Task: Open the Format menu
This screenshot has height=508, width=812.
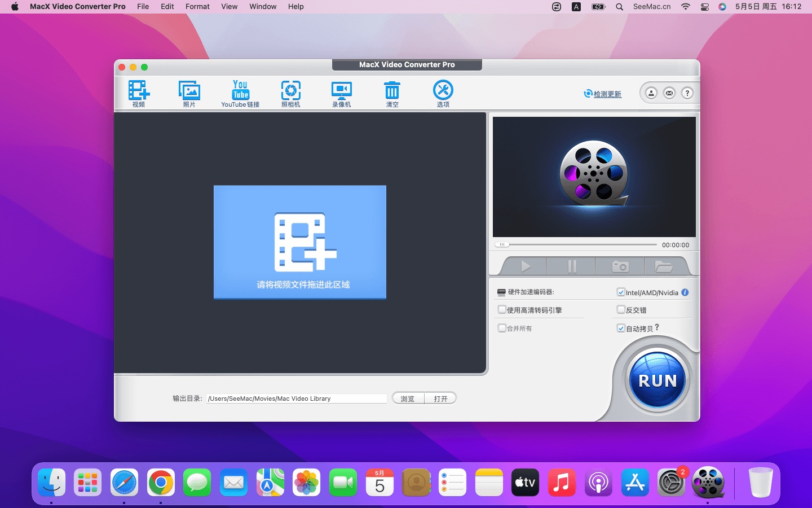Action: pyautogui.click(x=197, y=7)
